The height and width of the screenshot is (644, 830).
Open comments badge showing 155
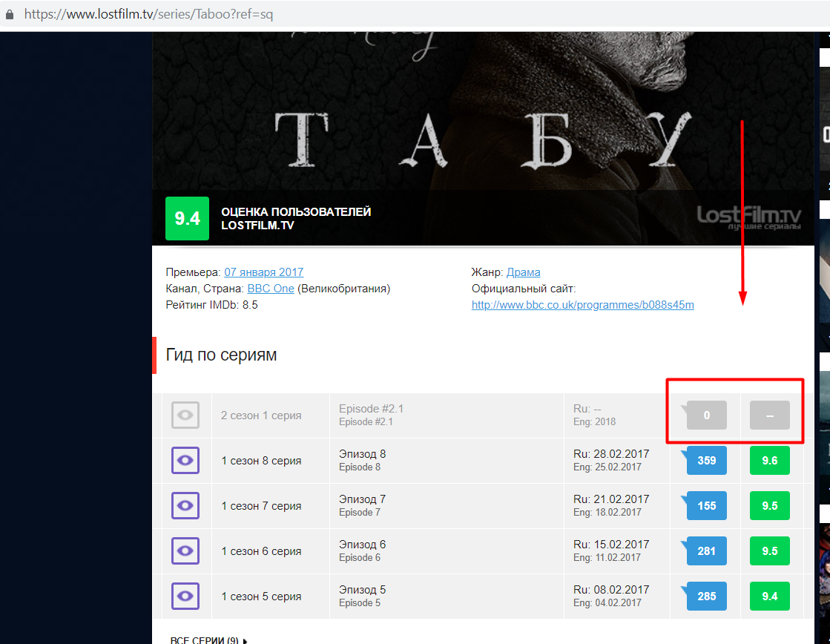[x=706, y=506]
